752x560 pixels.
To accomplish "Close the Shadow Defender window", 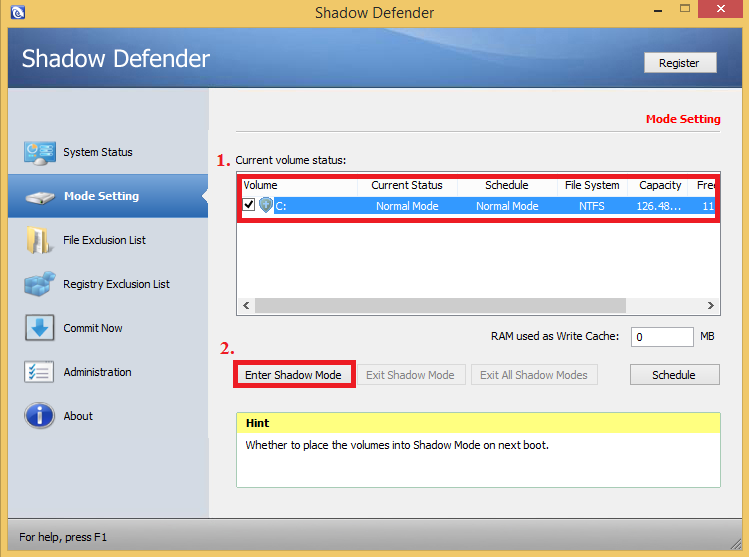I will click(720, 9).
